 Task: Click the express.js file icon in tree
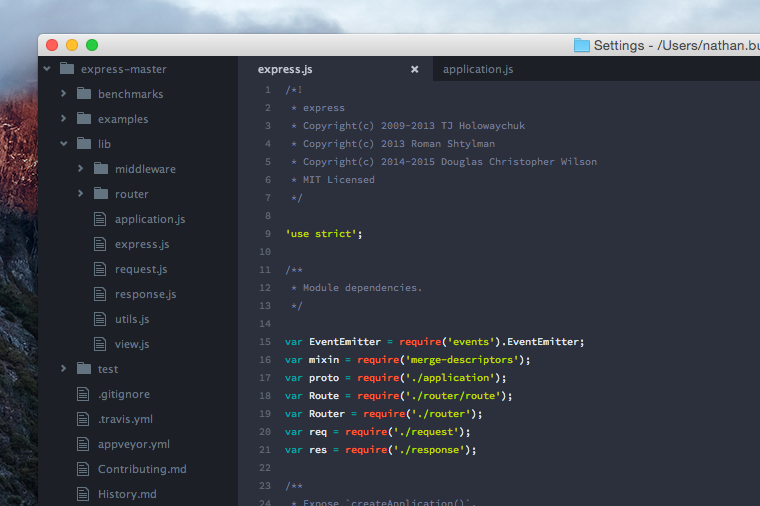[100, 244]
